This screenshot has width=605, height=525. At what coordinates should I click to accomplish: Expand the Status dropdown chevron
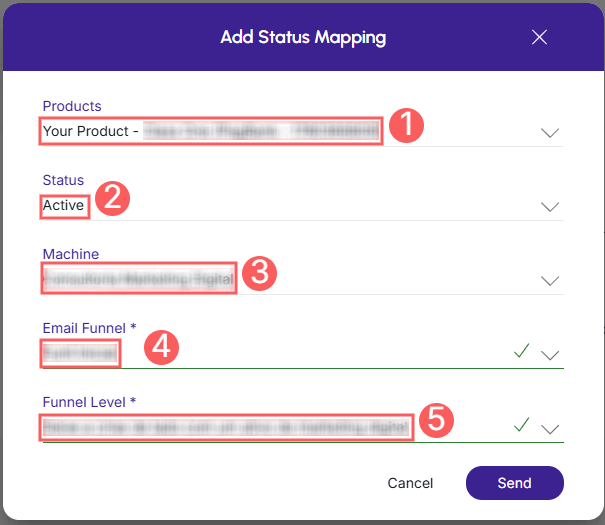pyautogui.click(x=550, y=207)
